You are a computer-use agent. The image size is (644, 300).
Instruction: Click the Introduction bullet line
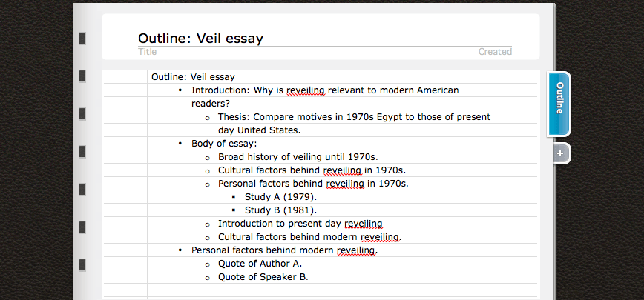[325, 97]
